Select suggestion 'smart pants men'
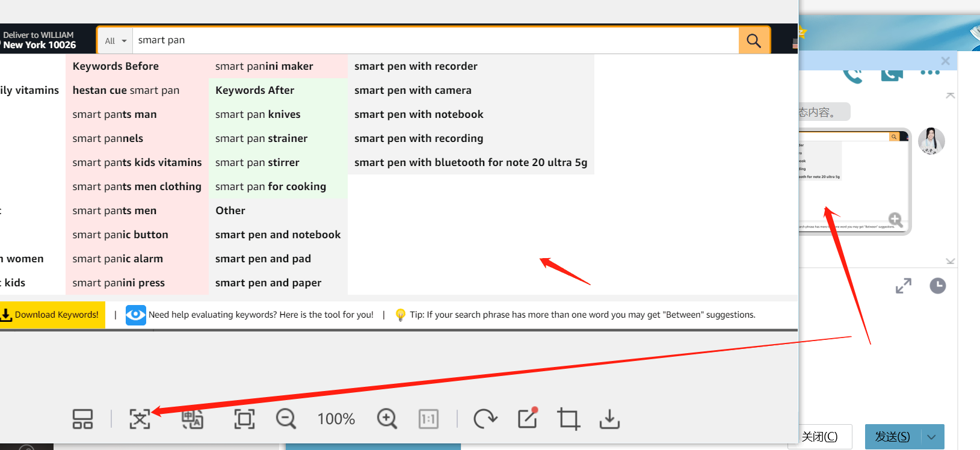The image size is (980, 450). click(114, 211)
